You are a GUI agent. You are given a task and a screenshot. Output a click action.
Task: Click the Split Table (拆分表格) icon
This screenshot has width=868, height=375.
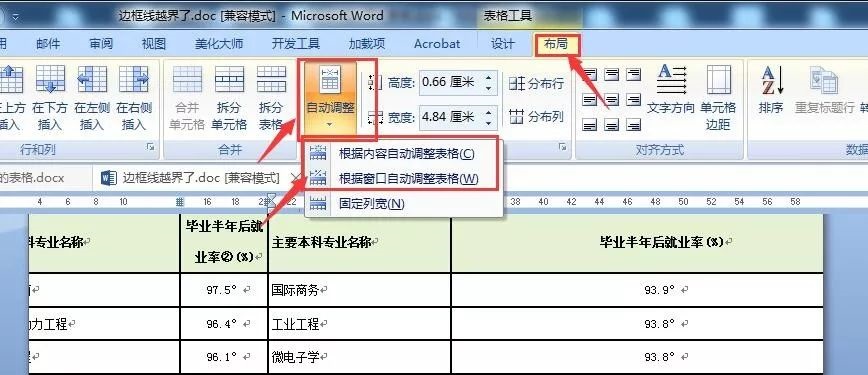pos(271,80)
